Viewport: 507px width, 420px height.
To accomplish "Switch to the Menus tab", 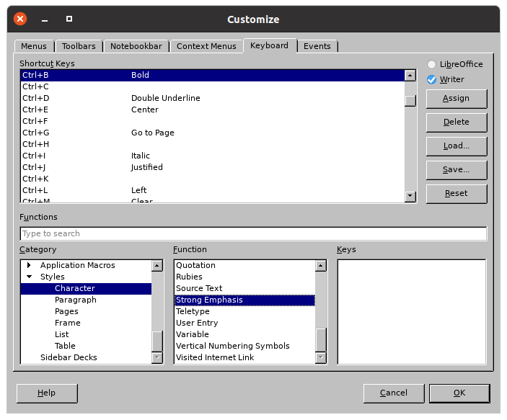I will point(34,46).
